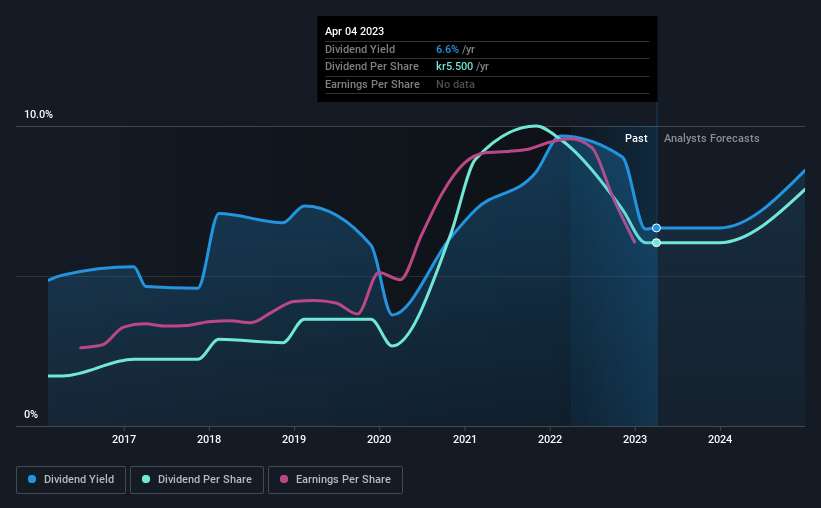Select the blue Dividend Yield data point marker
Viewport: 821px width, 508px height.
pyautogui.click(x=656, y=228)
